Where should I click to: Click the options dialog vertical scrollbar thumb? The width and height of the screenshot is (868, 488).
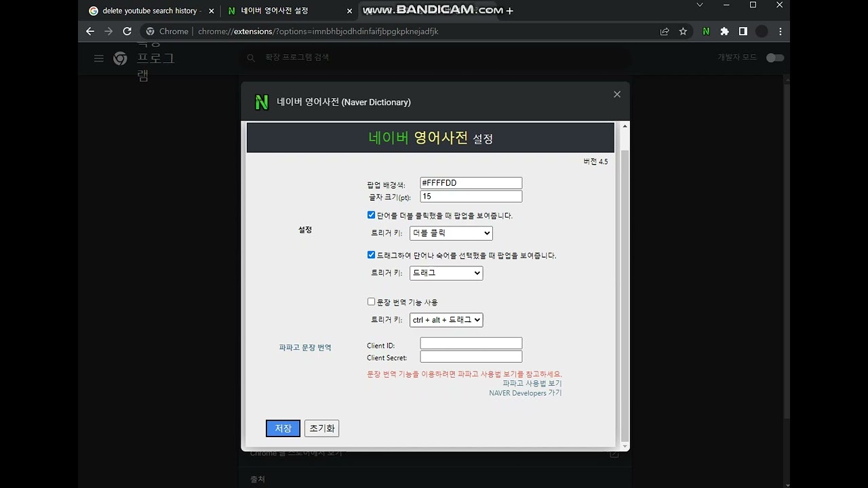(625, 296)
